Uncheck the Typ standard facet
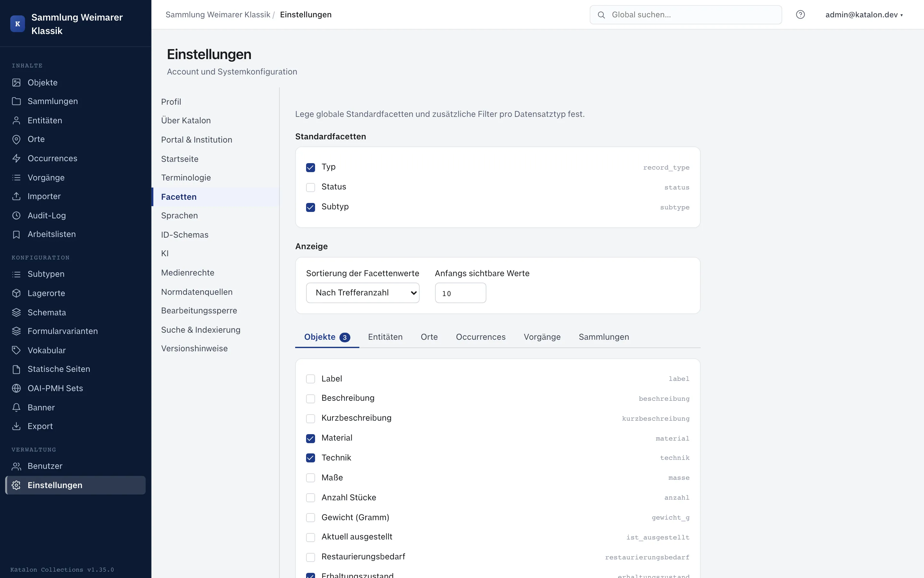Viewport: 924px width, 578px height. (311, 167)
